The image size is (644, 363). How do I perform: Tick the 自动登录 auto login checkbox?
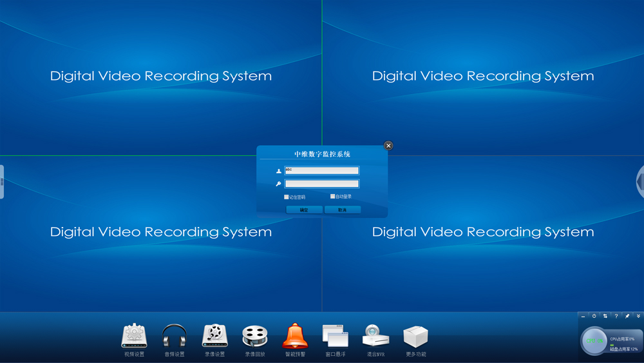(333, 197)
